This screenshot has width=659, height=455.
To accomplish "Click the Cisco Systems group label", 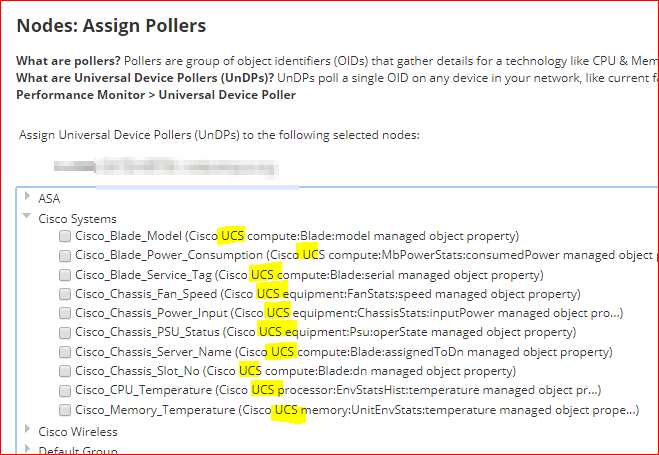I will [x=77, y=219].
